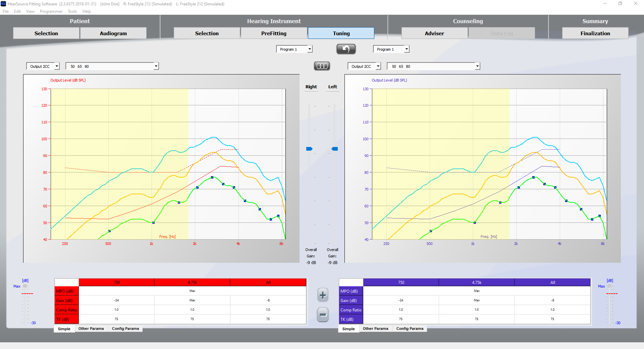
Task: Click red TK (dB) row label
Action: tap(66, 319)
